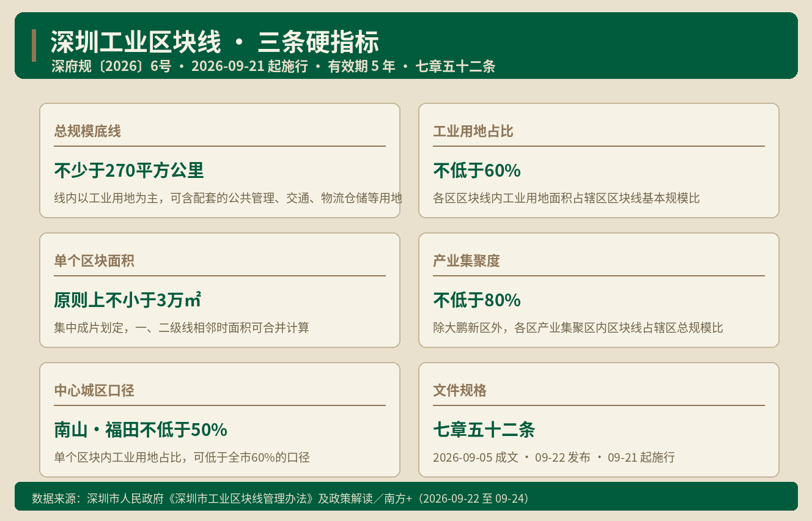The width and height of the screenshot is (812, 521).
Task: Click the card label 中心城区口径
Action: point(94,391)
